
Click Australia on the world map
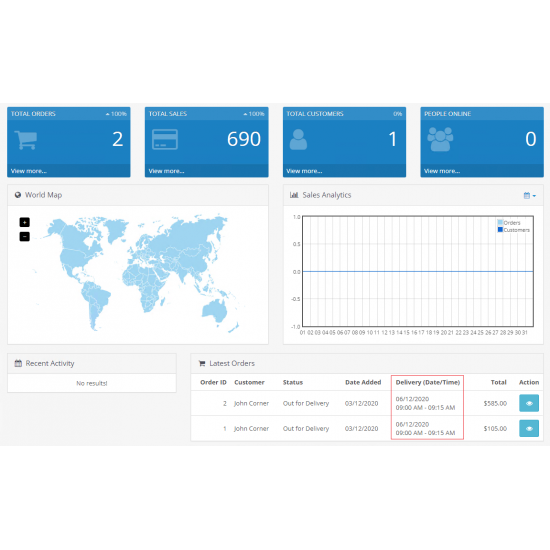pos(215,310)
